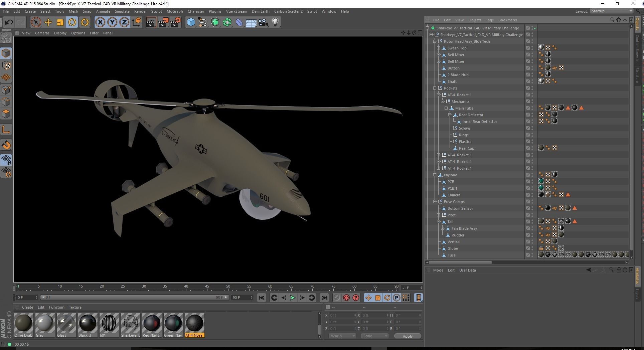This screenshot has height=350, width=644.
Task: Toggle Fuse object visibility dots
Action: [532, 255]
